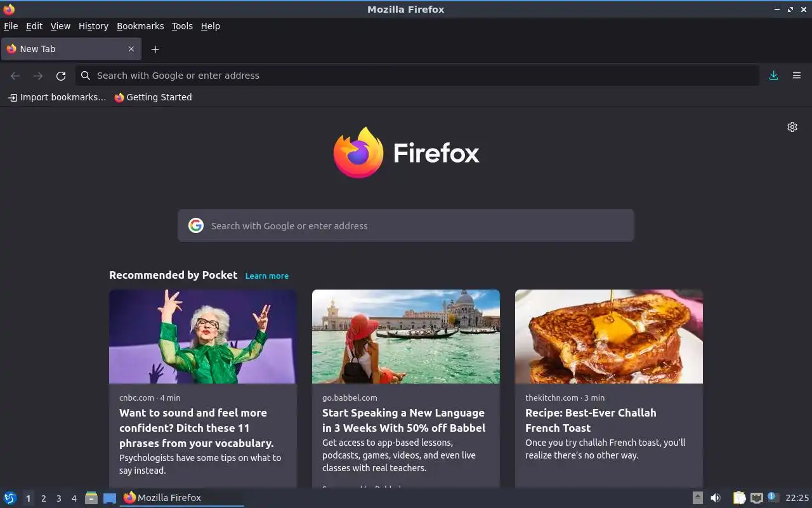Click 'cnbc.com · 4 min' source text
The height and width of the screenshot is (508, 812).
[x=150, y=398]
